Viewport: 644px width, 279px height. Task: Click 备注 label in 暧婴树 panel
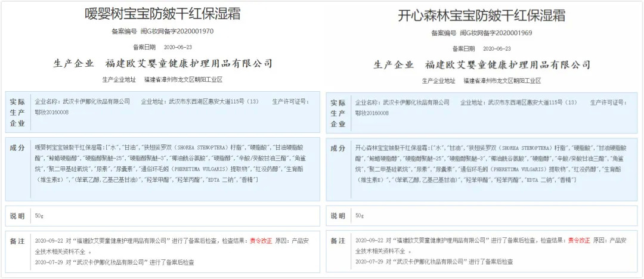17,241
